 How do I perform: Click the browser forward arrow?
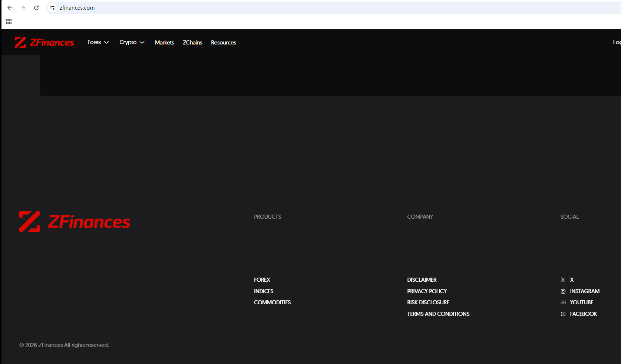point(23,8)
